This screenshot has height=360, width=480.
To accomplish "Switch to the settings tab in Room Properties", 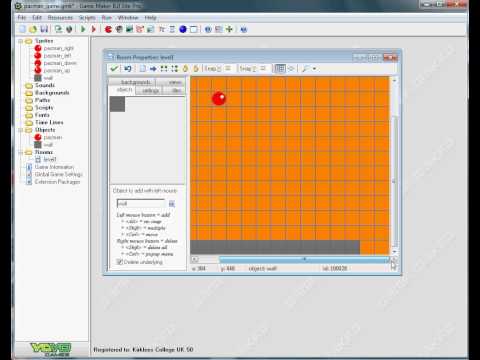I will pyautogui.click(x=150, y=90).
